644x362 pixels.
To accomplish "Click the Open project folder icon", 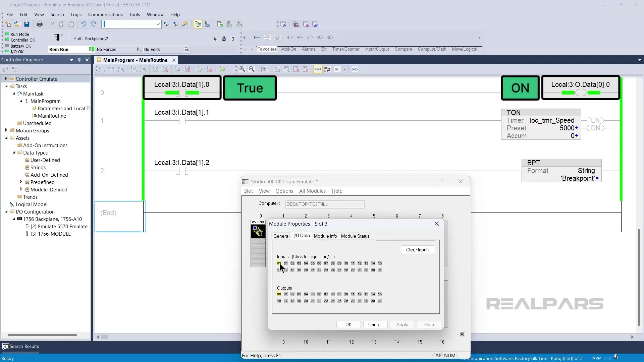I will (x=17, y=24).
